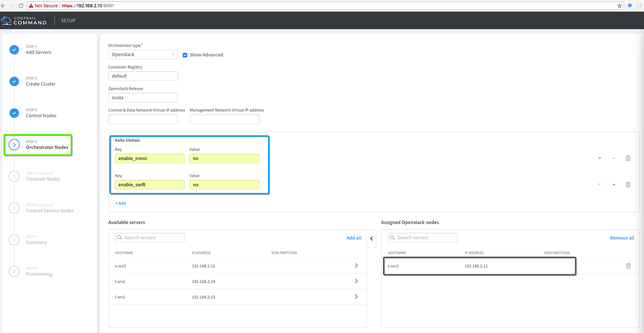Image resolution: width=644 pixels, height=333 pixels.
Task: Click Step 7 Summary circle icon
Action: click(14, 240)
